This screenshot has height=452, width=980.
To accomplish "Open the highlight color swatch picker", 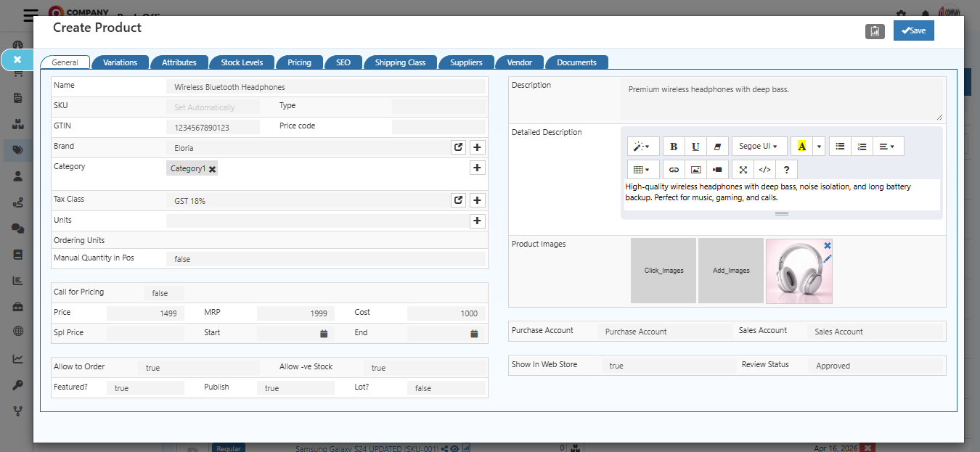I will click(x=817, y=146).
